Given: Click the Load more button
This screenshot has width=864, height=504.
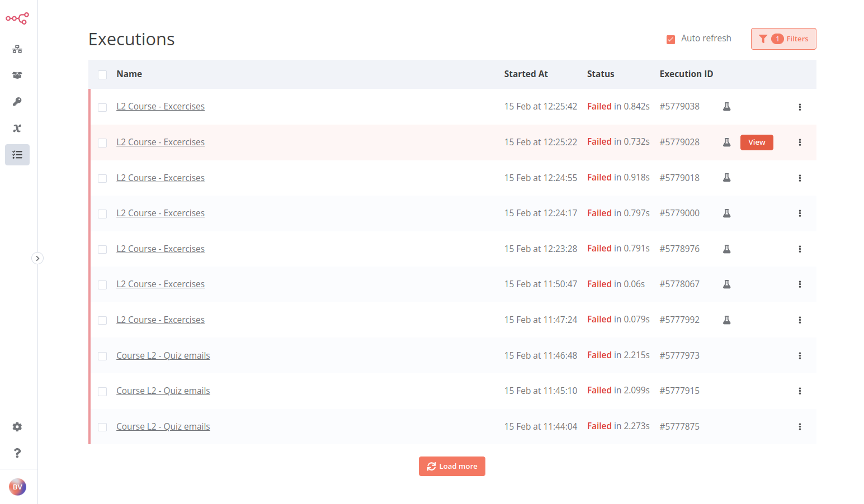Looking at the screenshot, I should coord(452,467).
